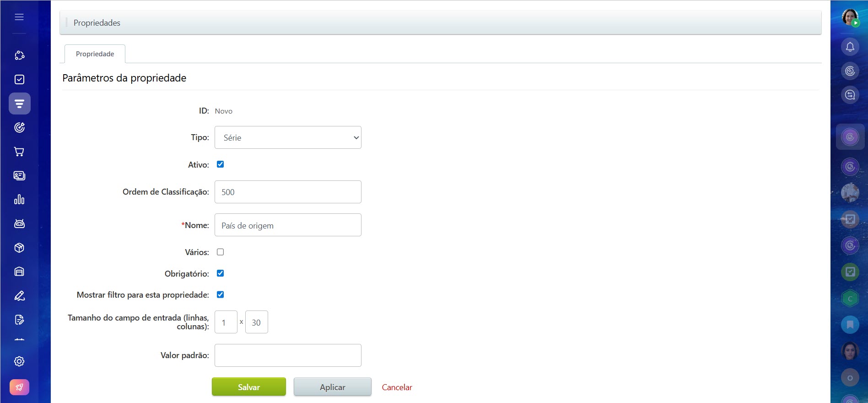The width and height of the screenshot is (868, 403).
Task: Click the notifications bell icon
Action: click(850, 47)
